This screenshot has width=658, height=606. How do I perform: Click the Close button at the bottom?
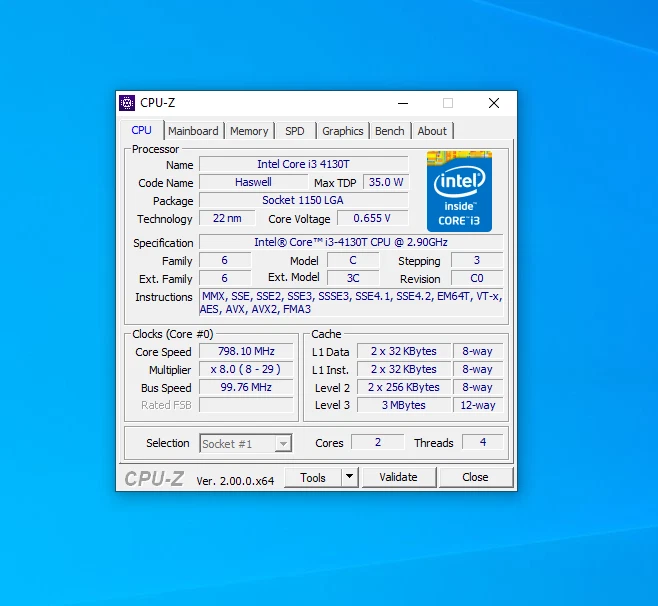(475, 478)
